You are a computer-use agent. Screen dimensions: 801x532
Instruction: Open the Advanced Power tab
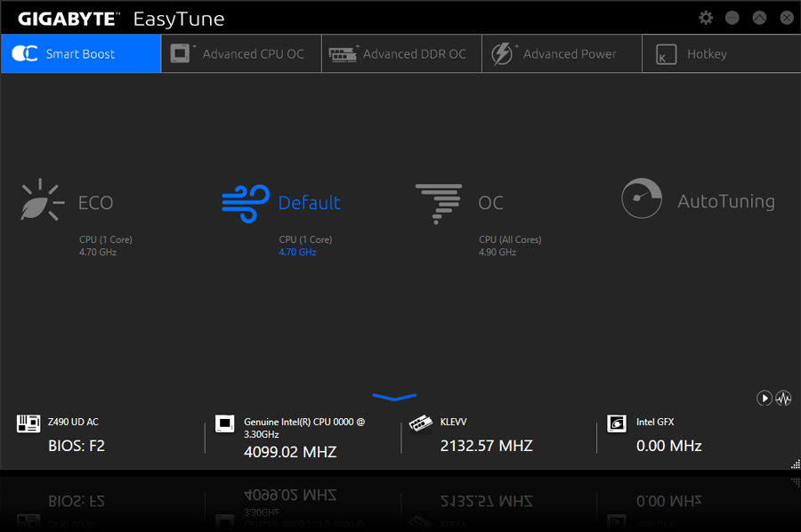pyautogui.click(x=562, y=53)
